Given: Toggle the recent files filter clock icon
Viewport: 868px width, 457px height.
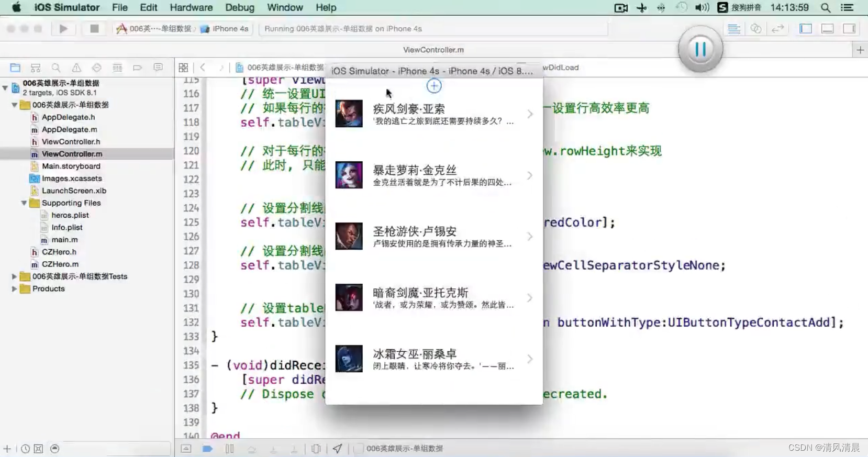Looking at the screenshot, I should click(25, 449).
